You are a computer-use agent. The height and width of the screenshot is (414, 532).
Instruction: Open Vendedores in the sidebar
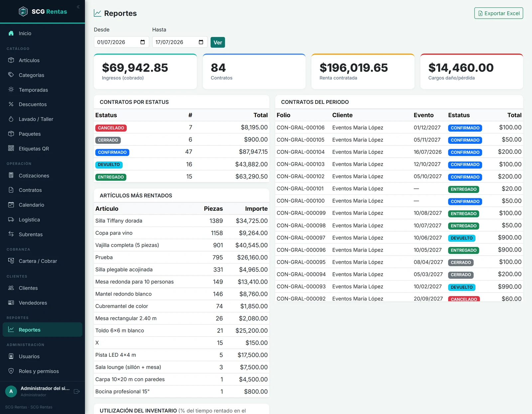(43, 303)
